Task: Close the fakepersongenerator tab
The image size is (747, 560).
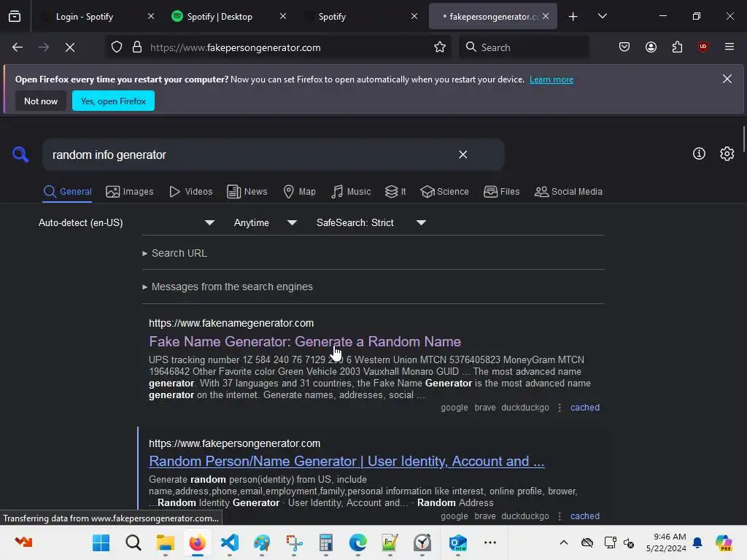Action: [x=546, y=16]
